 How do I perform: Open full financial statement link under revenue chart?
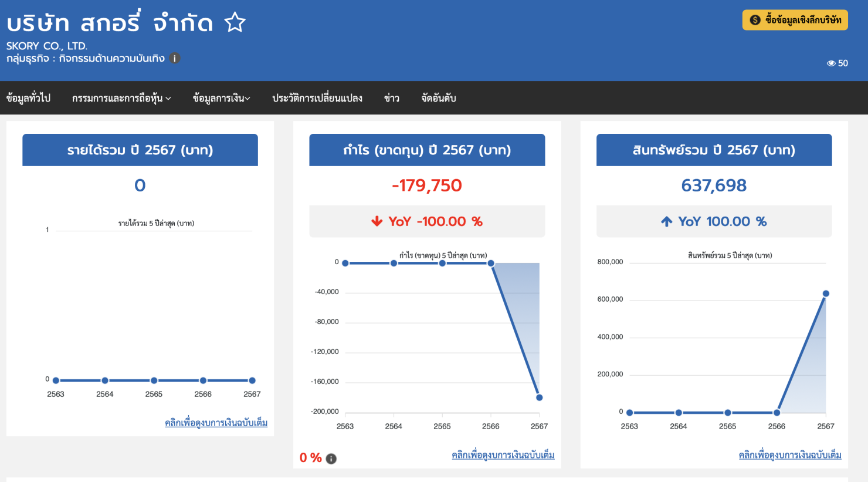pyautogui.click(x=216, y=423)
